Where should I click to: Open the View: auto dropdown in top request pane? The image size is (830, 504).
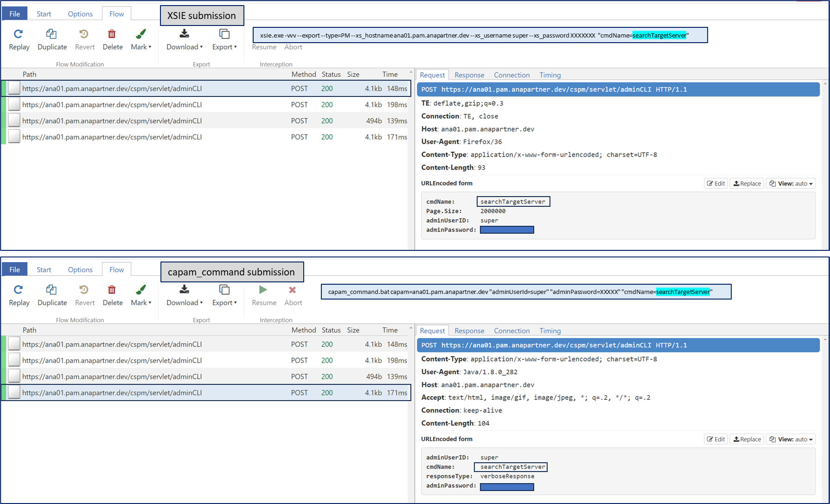[x=791, y=184]
